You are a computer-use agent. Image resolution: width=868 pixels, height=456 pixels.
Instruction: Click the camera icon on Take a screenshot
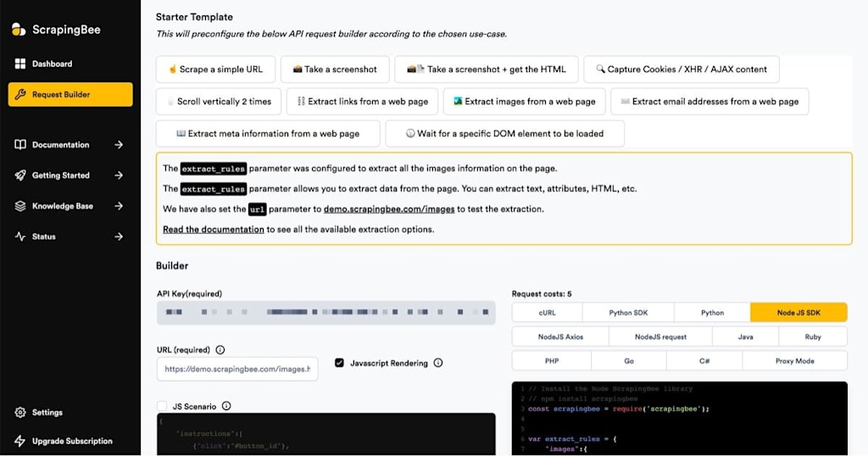(x=298, y=70)
